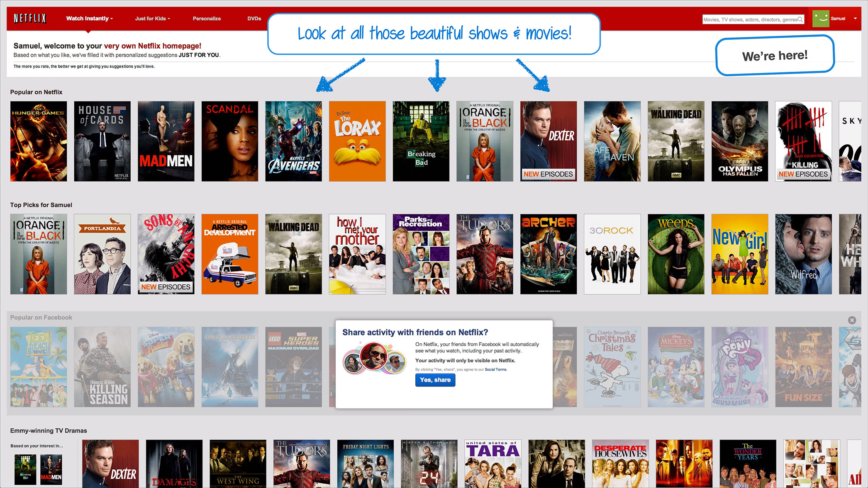
Task: Open the Fun Size poster
Action: (804, 367)
